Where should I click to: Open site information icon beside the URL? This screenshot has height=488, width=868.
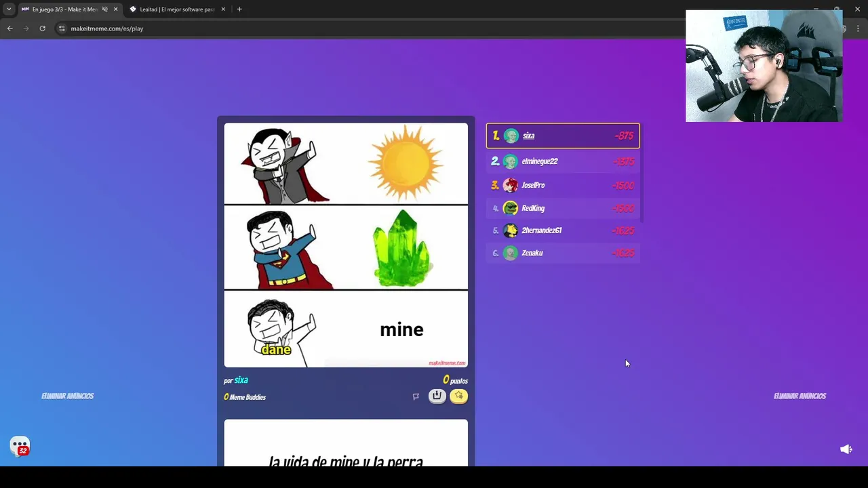click(62, 28)
